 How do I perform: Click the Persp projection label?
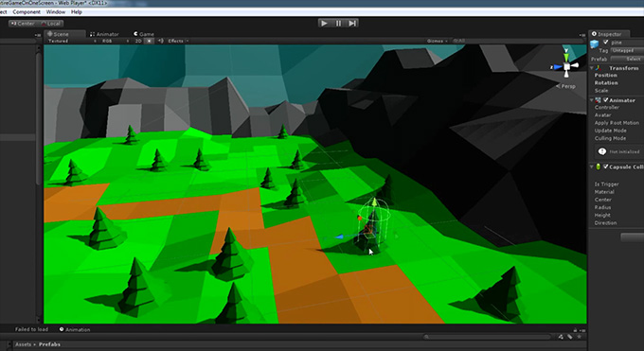click(x=566, y=86)
